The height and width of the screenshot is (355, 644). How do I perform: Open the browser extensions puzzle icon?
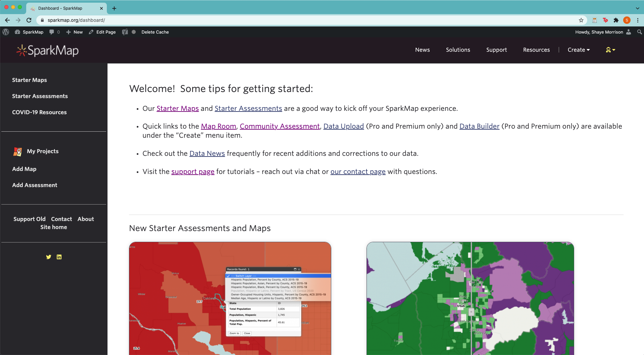point(616,20)
